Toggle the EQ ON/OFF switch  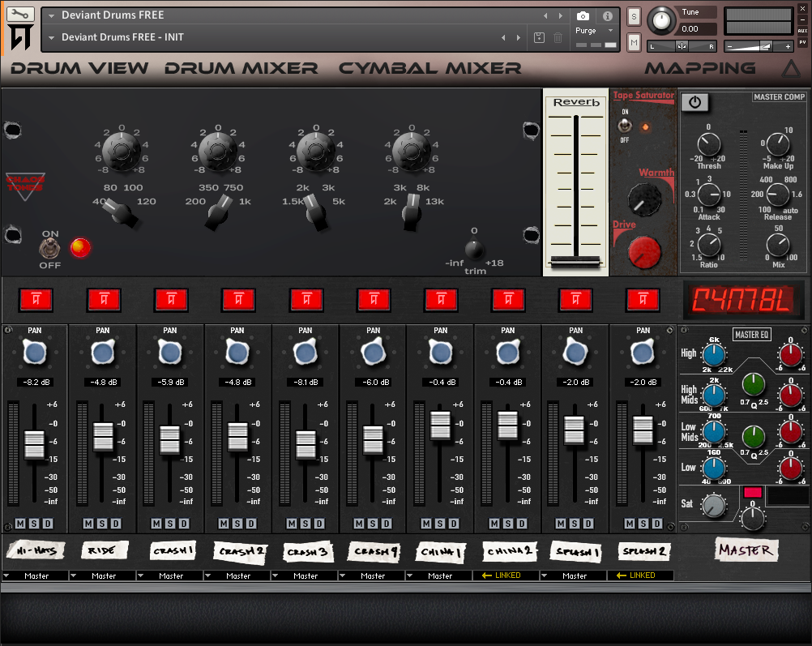click(49, 249)
